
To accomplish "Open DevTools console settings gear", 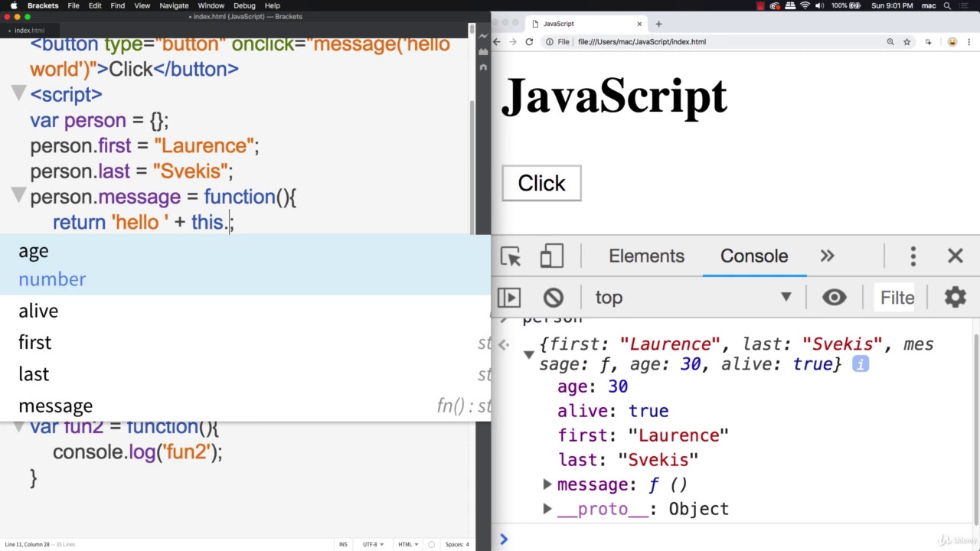I will tap(955, 297).
